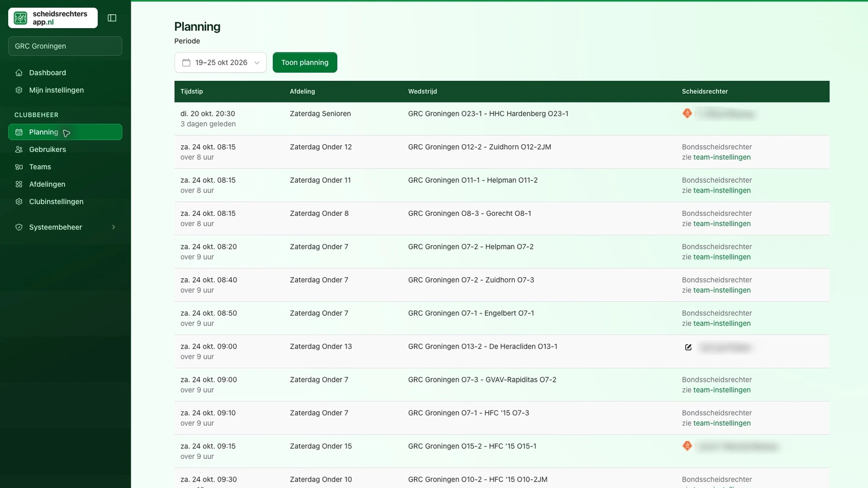Click the Afdelingen grid icon
This screenshot has height=488, width=868.
coord(19,184)
